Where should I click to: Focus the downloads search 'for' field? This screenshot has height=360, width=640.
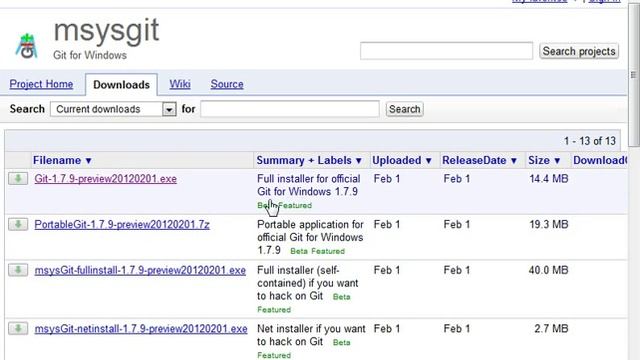coord(290,109)
